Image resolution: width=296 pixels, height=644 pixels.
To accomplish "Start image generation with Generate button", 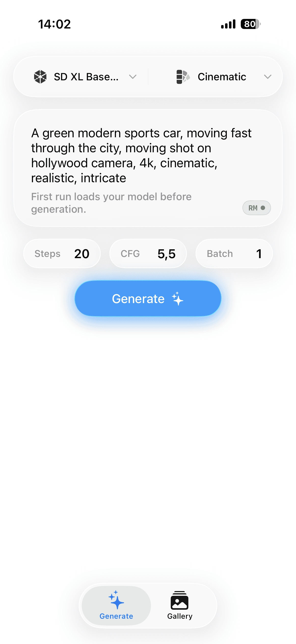I will pyautogui.click(x=148, y=298).
